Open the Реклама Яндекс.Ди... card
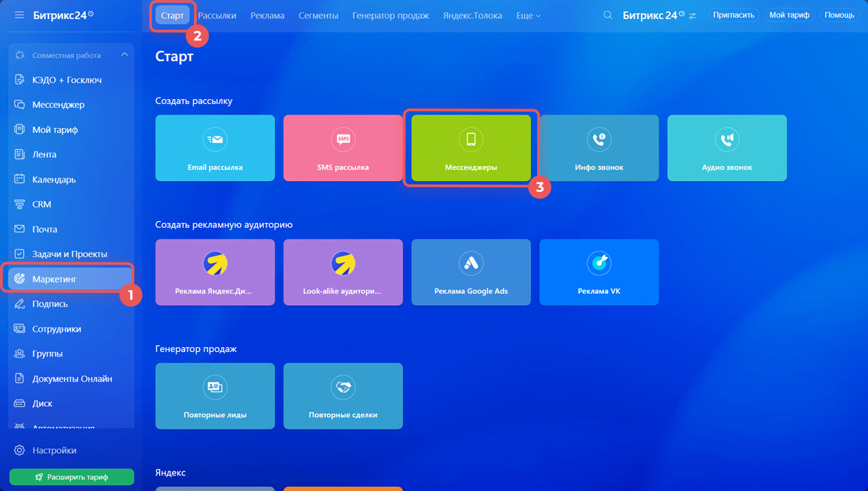Viewport: 868px width, 491px height. 215,272
